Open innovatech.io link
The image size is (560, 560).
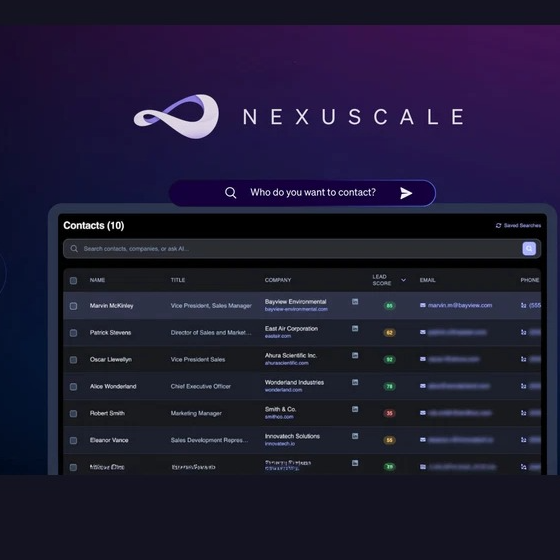pyautogui.click(x=280, y=444)
